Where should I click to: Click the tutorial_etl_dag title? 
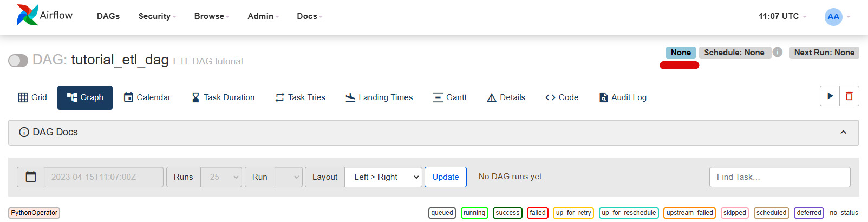point(120,60)
